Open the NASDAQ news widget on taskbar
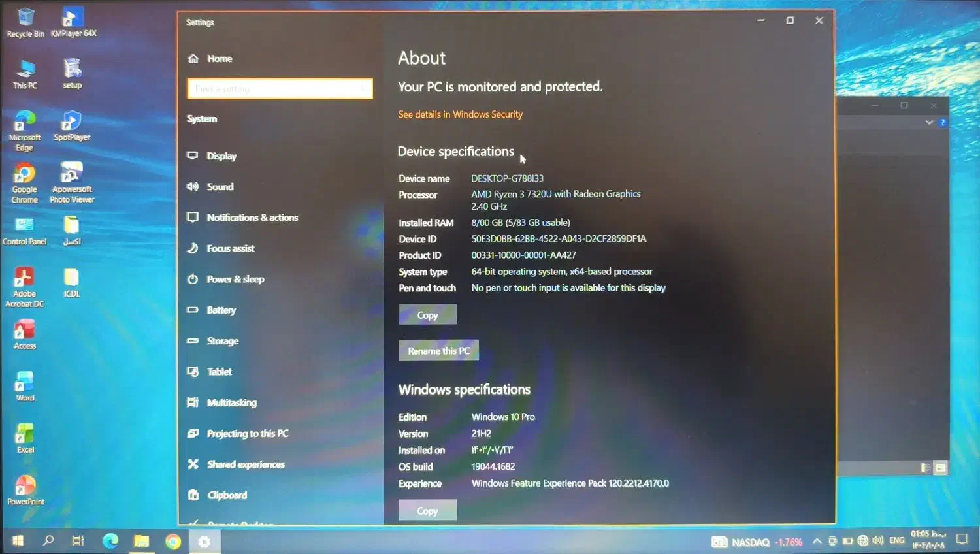The height and width of the screenshot is (554, 980). [x=757, y=542]
